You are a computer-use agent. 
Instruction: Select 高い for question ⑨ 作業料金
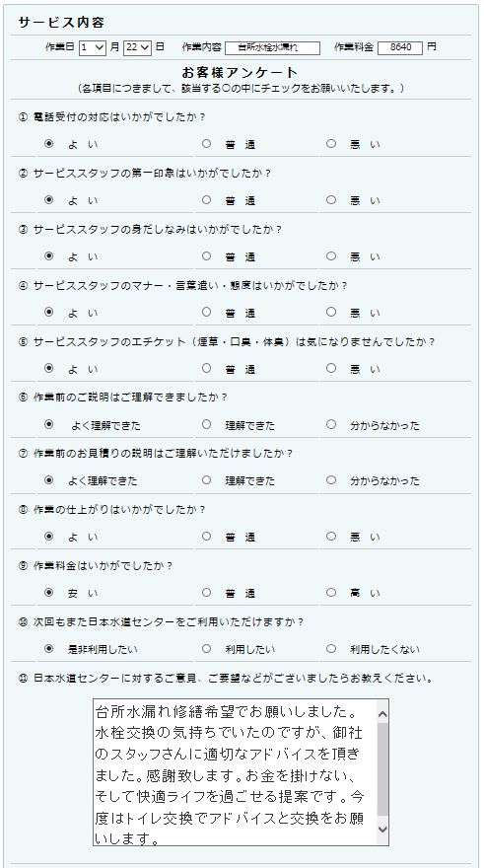[331, 593]
